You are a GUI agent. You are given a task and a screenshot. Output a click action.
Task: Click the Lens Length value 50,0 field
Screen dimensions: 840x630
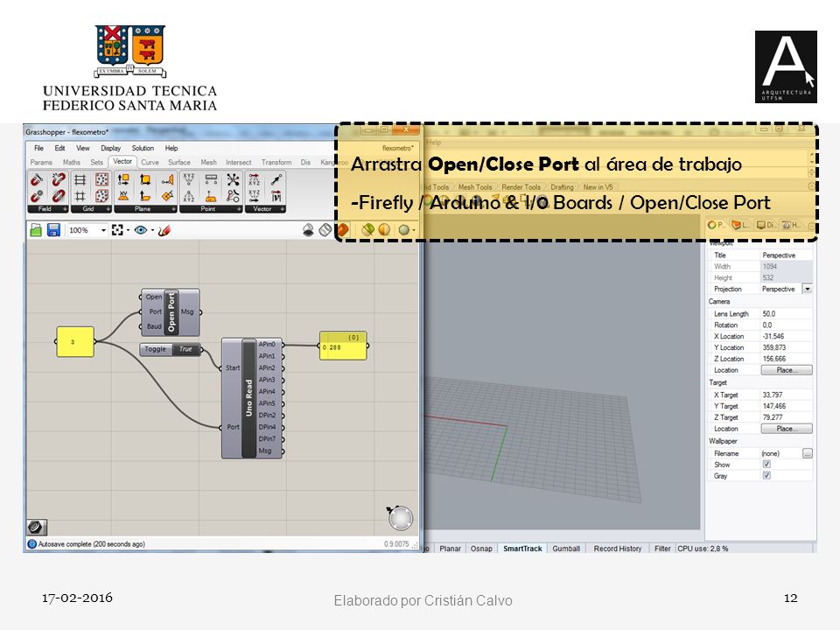click(787, 314)
